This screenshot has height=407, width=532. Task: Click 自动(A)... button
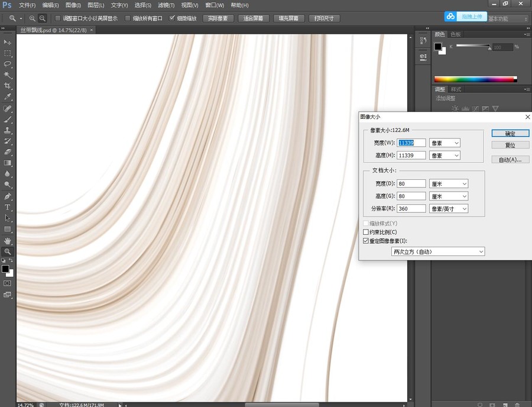click(510, 160)
